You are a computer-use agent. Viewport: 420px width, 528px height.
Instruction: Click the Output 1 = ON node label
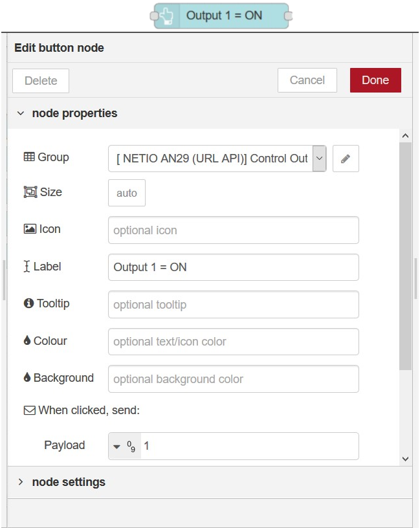pos(224,16)
